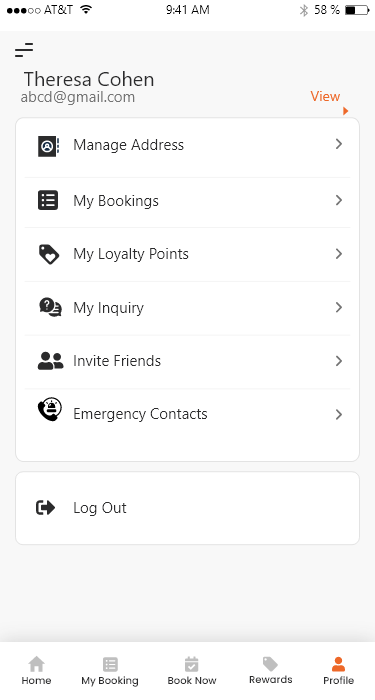Screen dimensions: 375x700
Task: Expand My Bookings via its chevron
Action: (339, 200)
